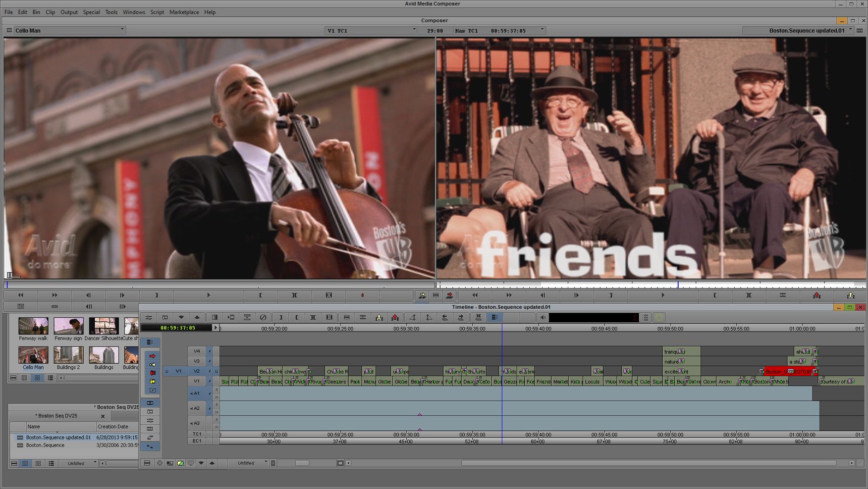Open the timeline bottom down-arrow menu
868x489 pixels.
[201, 463]
